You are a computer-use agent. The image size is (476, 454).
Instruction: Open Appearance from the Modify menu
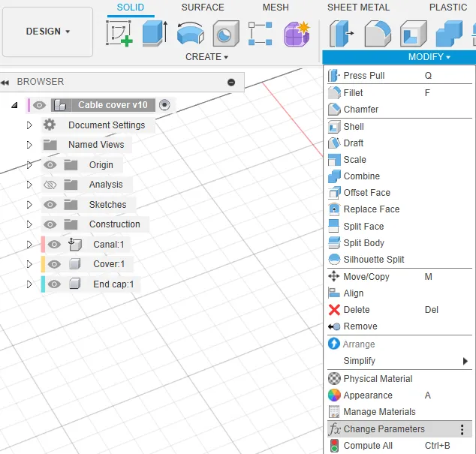399,395
